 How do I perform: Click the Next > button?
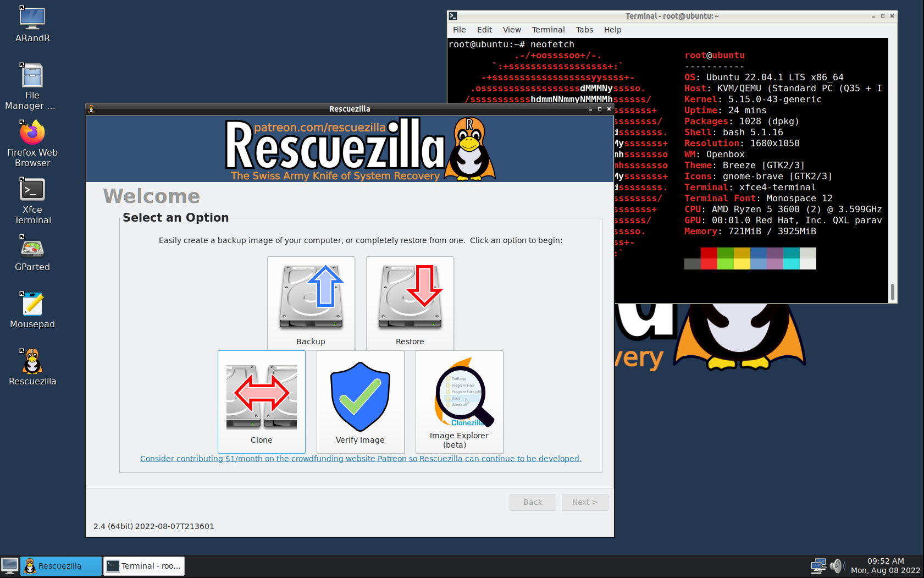pos(585,502)
